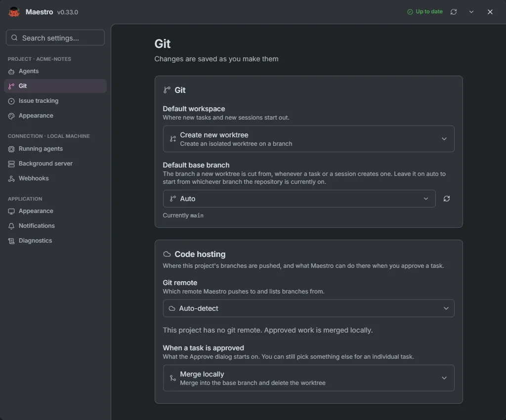This screenshot has height=420, width=506.
Task: Click the Notifications bell icon
Action: 11,226
